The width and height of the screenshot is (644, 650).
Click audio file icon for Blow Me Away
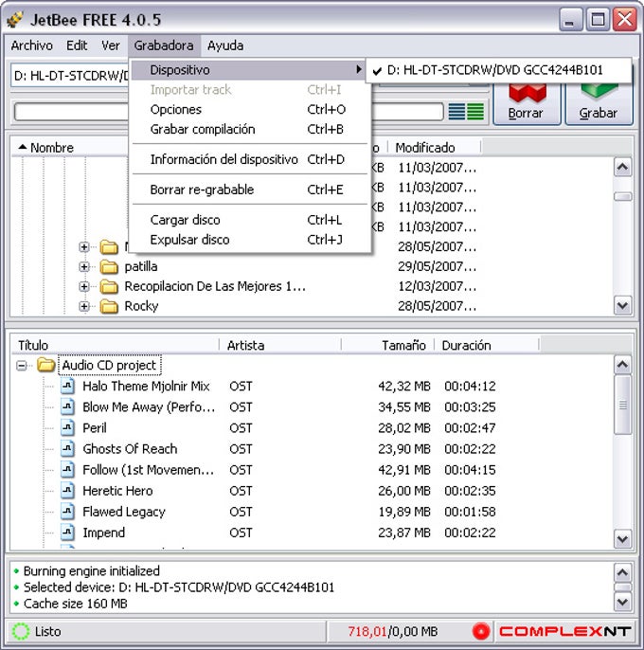pyautogui.click(x=67, y=406)
